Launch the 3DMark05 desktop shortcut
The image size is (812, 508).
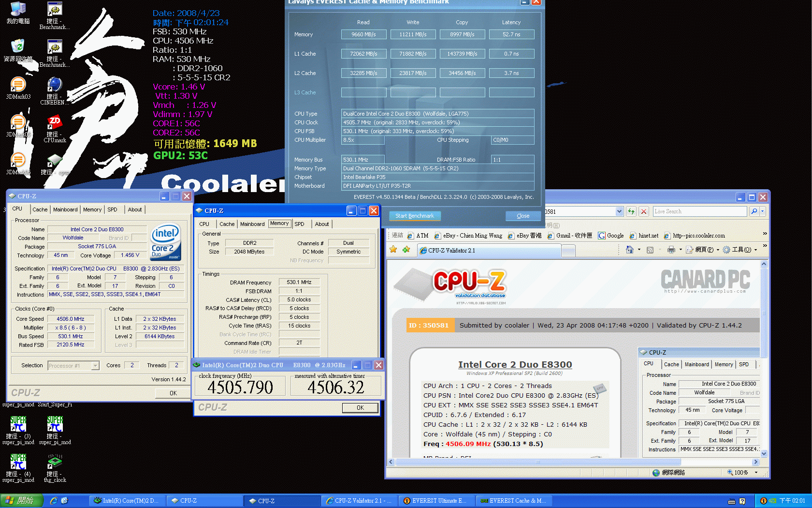click(x=18, y=126)
